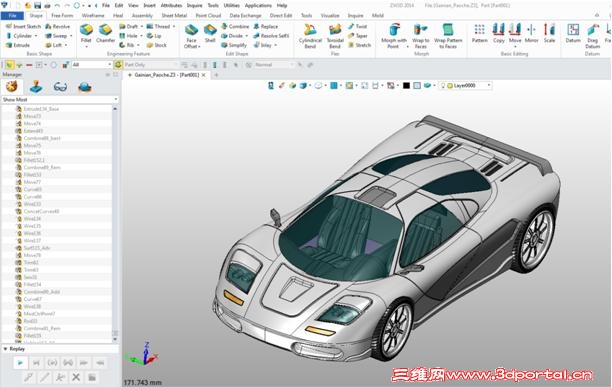Open the Sweep dropdown arrow
This screenshot has width=612, height=388.
[71, 36]
